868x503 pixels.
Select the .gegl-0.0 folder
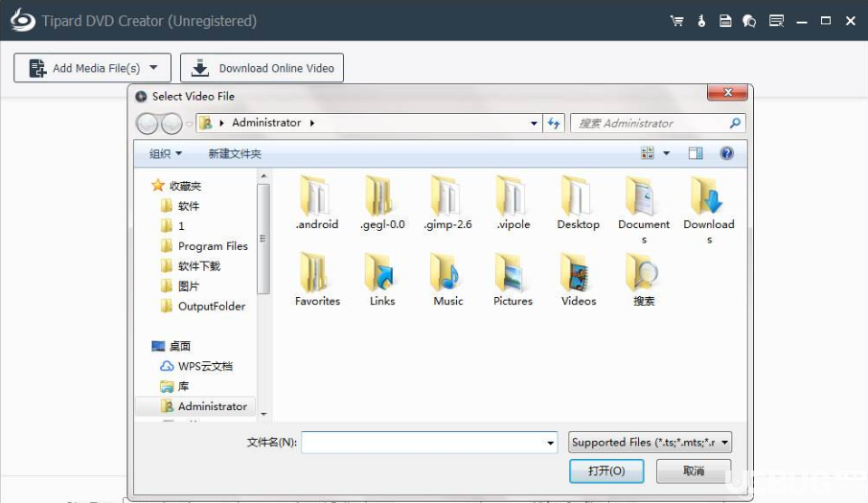382,202
